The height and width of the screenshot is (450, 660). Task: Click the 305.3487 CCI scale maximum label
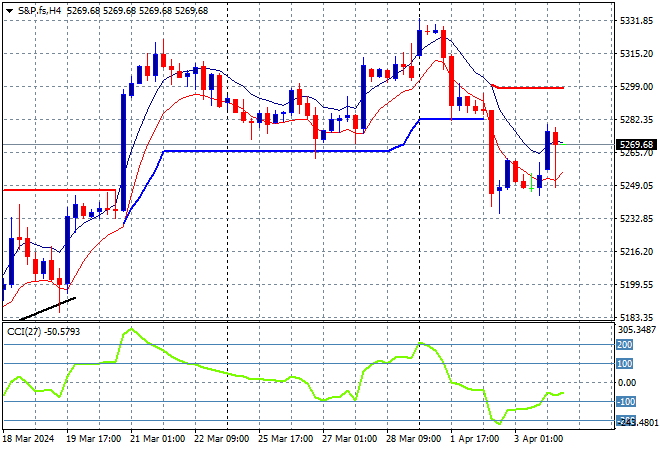pyautogui.click(x=636, y=329)
